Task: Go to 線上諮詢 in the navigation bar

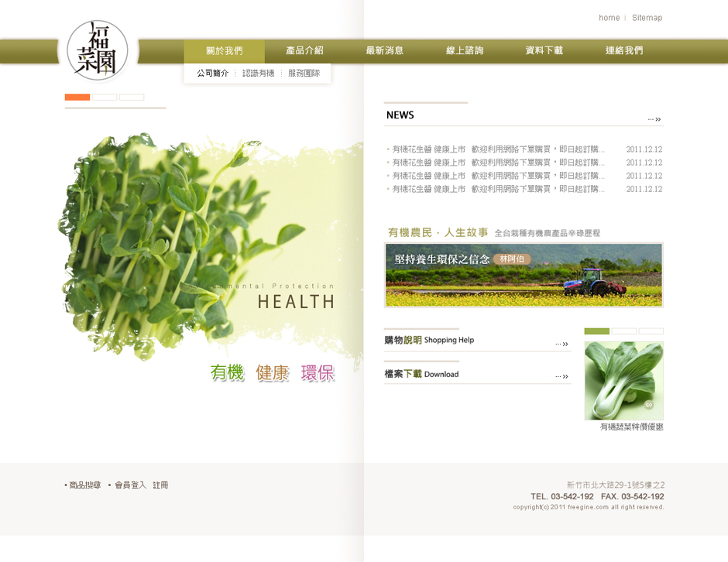Action: pos(465,51)
